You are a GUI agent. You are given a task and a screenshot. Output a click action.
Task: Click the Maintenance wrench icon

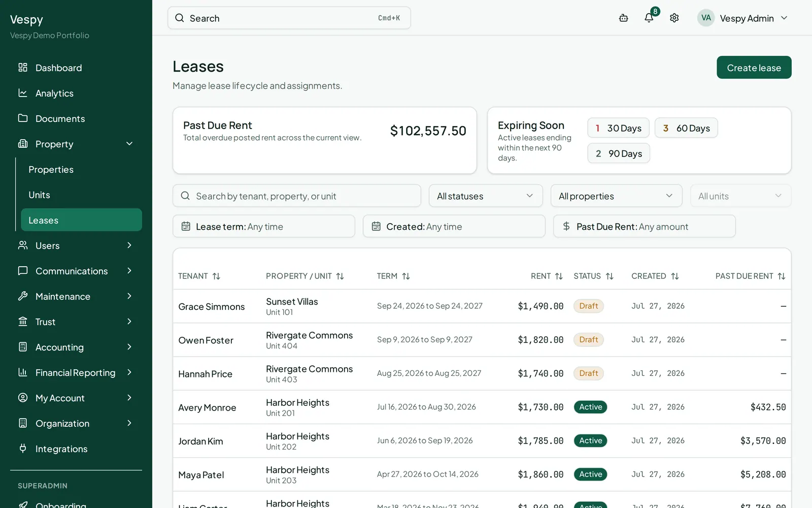(x=23, y=296)
